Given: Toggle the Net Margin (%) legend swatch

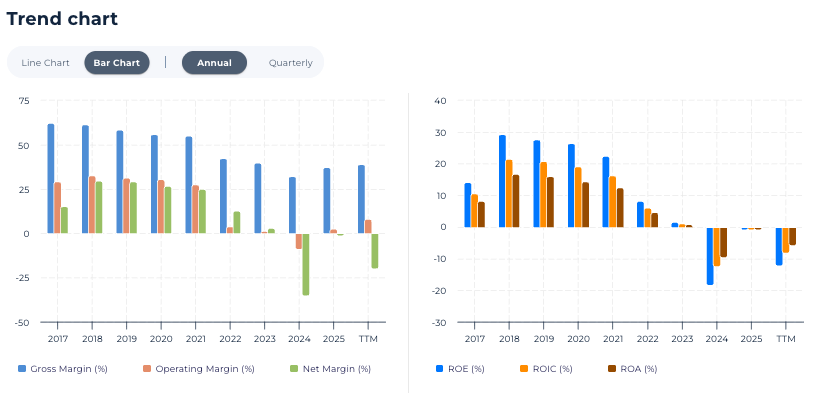Looking at the screenshot, I should tap(295, 369).
